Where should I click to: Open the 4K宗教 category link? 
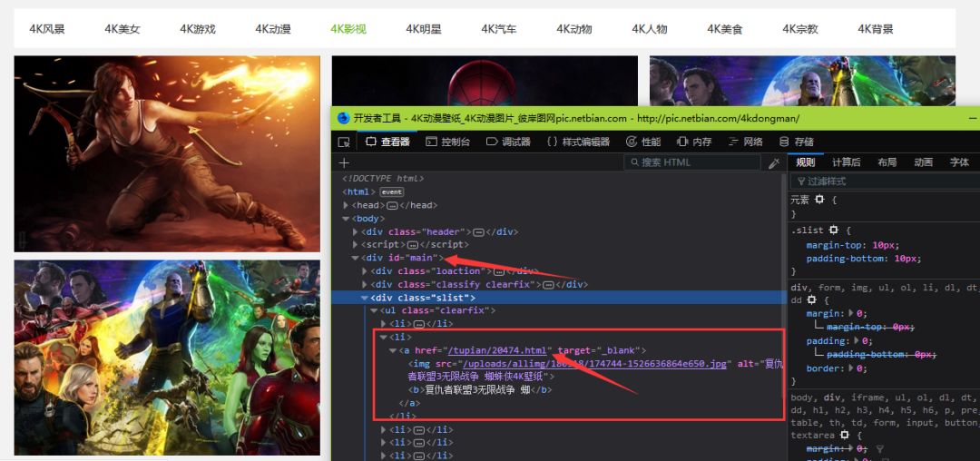(x=800, y=29)
